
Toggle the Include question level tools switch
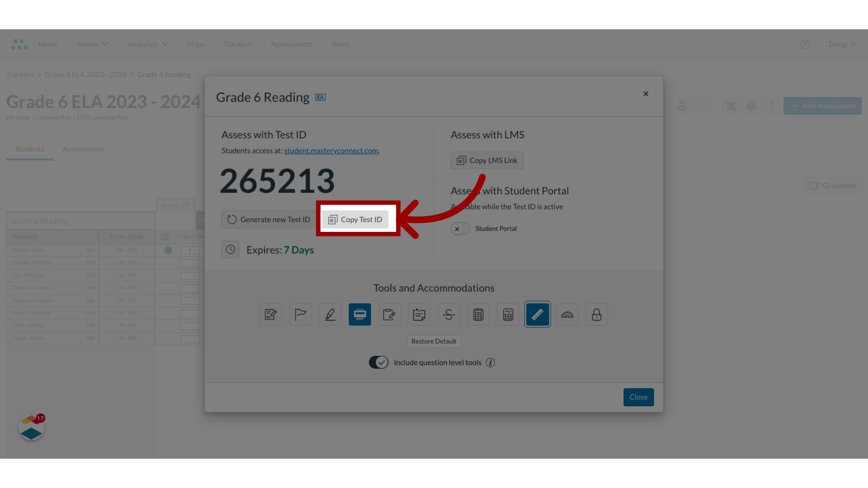pos(378,362)
